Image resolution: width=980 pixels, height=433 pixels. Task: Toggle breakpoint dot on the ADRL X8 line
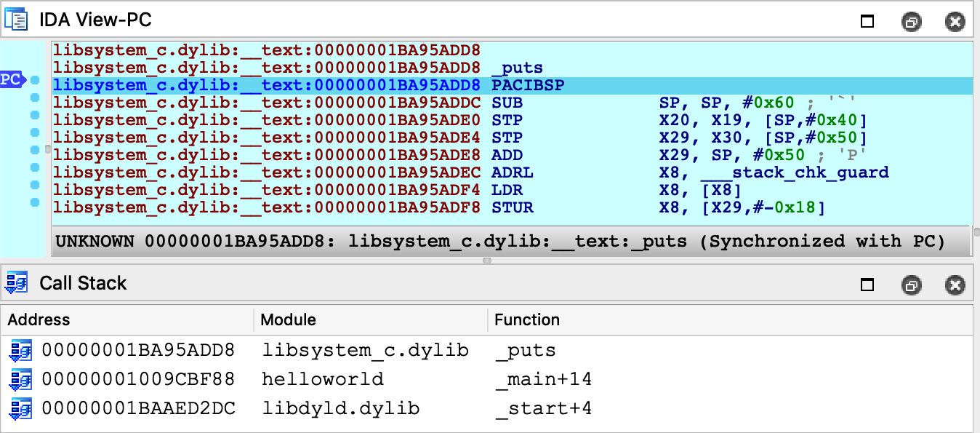(x=34, y=167)
